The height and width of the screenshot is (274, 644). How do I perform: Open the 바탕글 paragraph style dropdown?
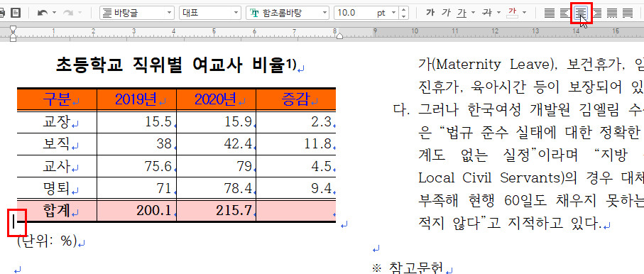pyautogui.click(x=137, y=13)
